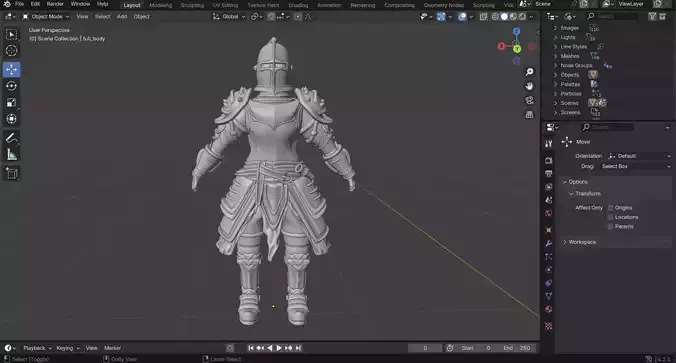
Task: Select the Cursor tool
Action: click(x=12, y=51)
